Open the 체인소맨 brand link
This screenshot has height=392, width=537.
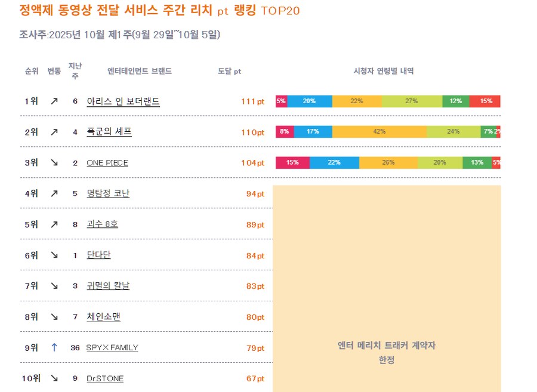click(x=103, y=317)
